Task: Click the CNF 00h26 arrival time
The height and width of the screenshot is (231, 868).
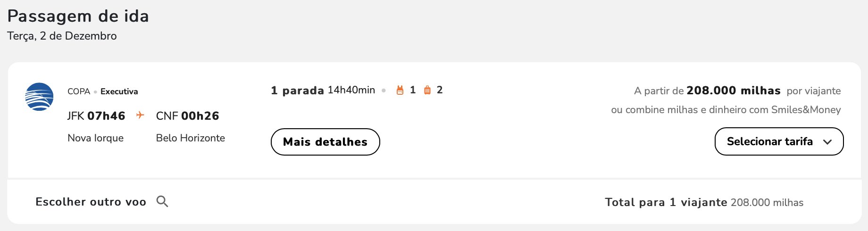Action: (x=188, y=116)
